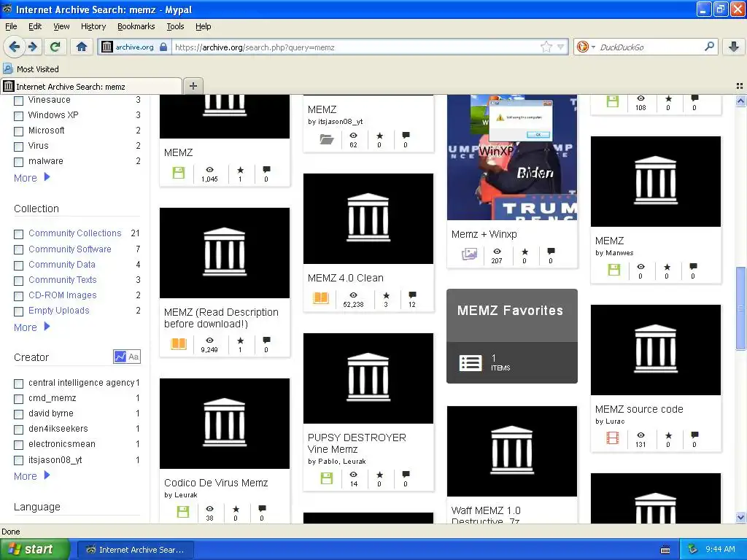The image size is (747, 560).
Task: Open the Community Data link
Action: [62, 264]
